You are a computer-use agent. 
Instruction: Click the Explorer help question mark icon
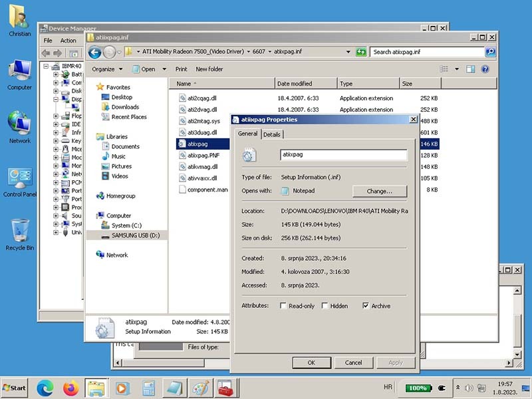[x=485, y=69]
